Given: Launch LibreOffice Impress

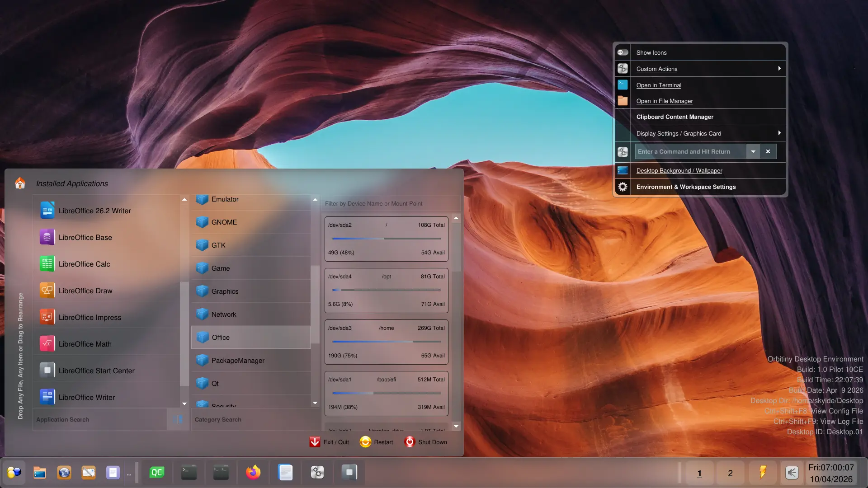Looking at the screenshot, I should [90, 317].
